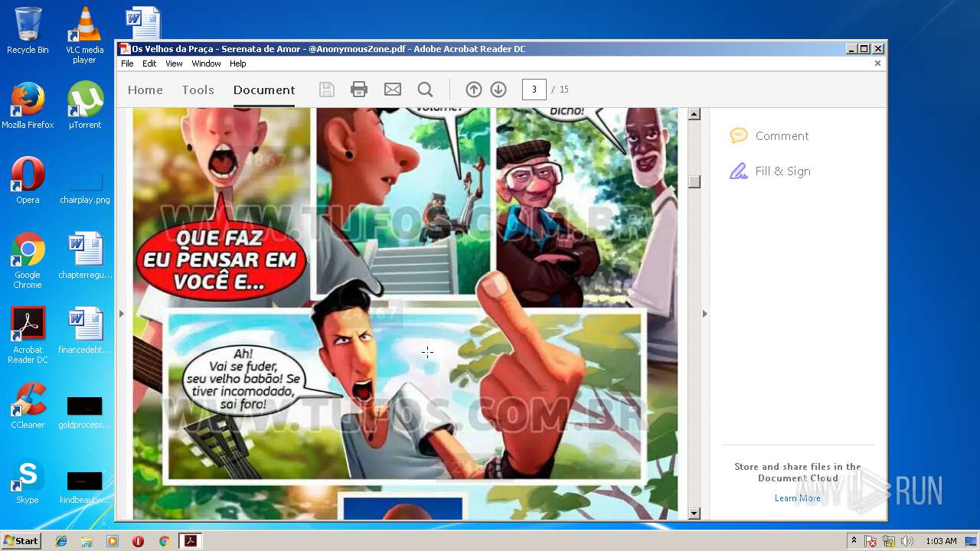The width and height of the screenshot is (980, 551).
Task: Save the document with the floppy disk icon
Action: [327, 90]
